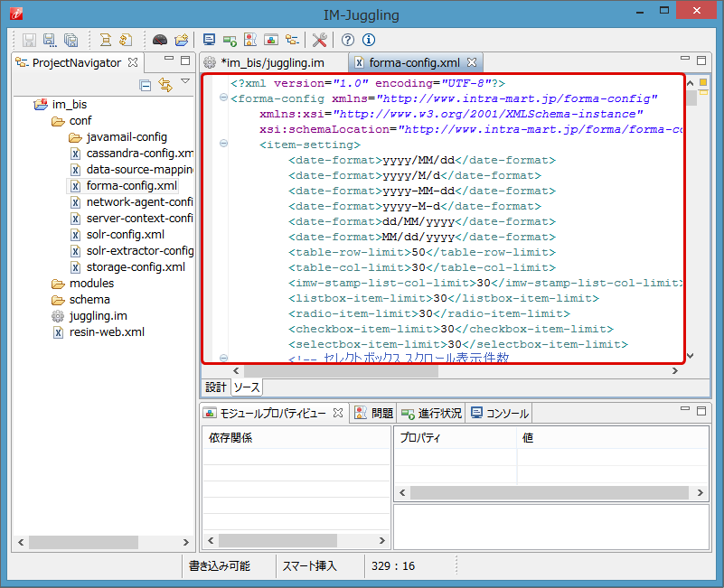Click the プロパティ column header

(419, 437)
